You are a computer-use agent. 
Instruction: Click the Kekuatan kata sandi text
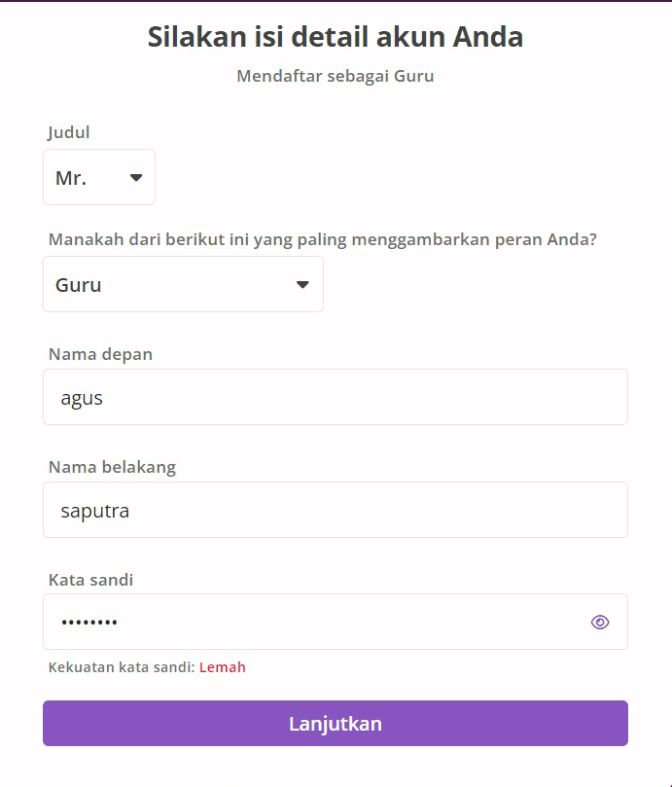click(x=122, y=667)
